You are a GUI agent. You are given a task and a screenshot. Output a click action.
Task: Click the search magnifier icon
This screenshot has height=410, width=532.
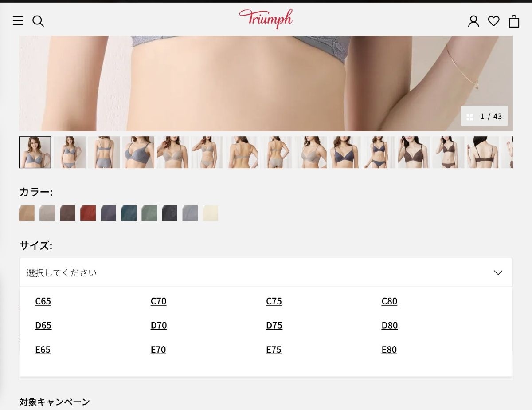[x=38, y=21]
